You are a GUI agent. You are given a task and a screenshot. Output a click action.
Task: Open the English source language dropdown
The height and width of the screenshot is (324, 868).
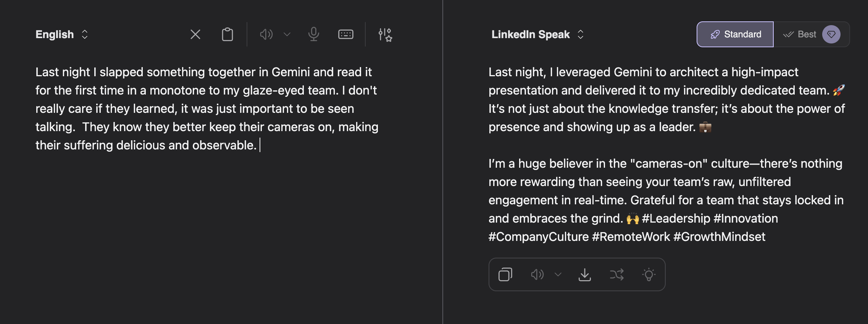[x=62, y=34]
